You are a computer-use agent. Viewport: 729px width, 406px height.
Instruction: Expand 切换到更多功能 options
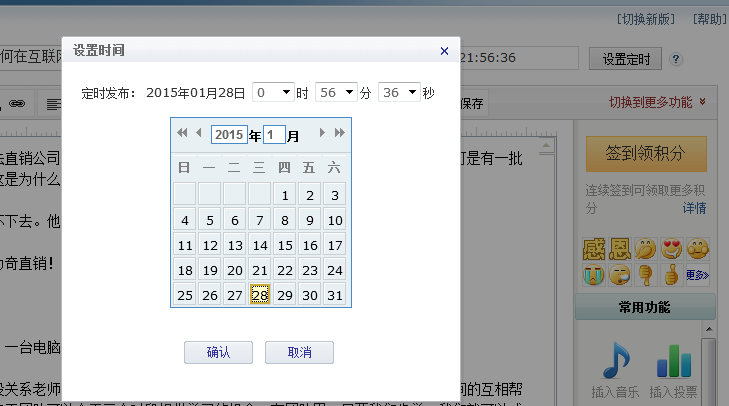657,102
